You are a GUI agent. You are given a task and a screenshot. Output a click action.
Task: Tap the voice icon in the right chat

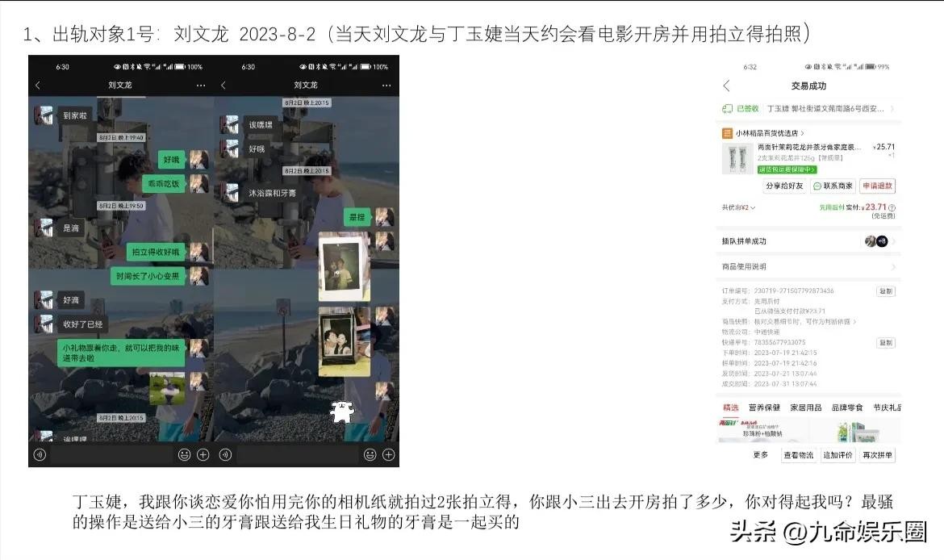tap(225, 454)
